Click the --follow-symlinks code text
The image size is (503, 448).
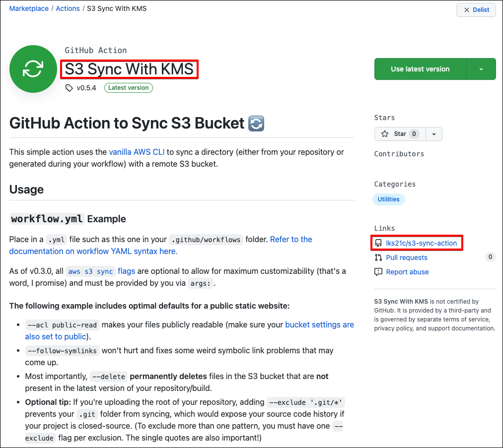coord(62,351)
